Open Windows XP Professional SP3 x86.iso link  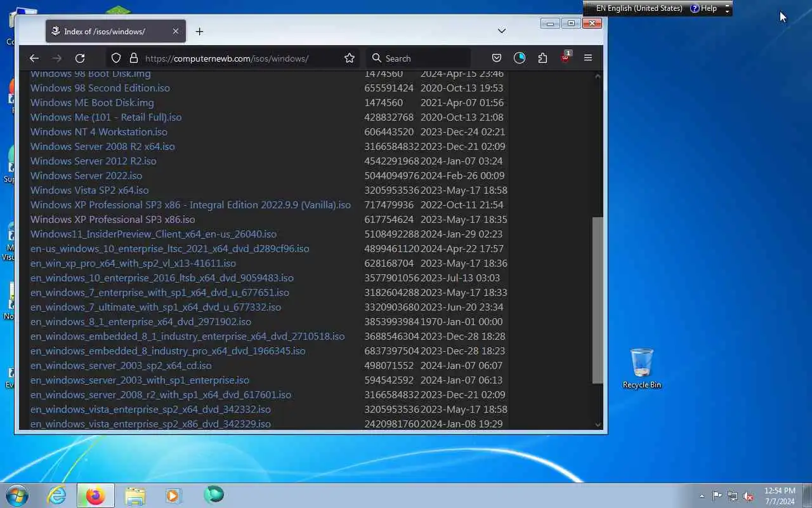pos(113,220)
